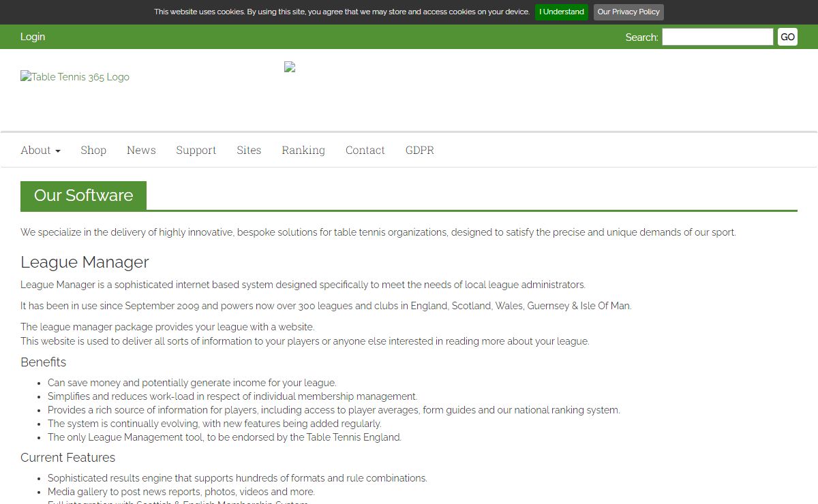Open the About dropdown menu

[40, 150]
